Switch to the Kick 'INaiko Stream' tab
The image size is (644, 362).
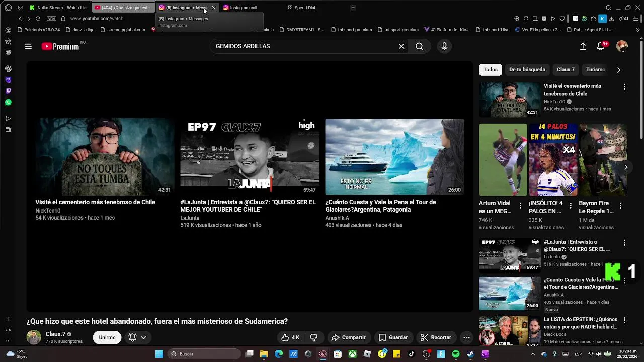(x=58, y=8)
